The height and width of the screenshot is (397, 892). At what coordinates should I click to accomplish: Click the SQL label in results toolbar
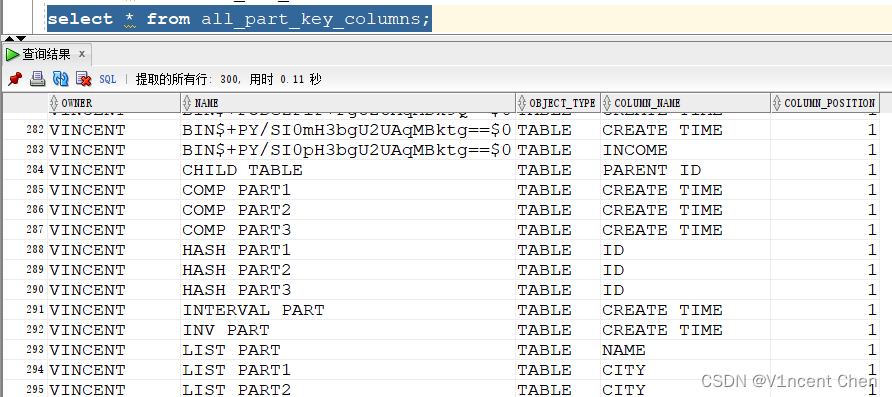tap(108, 80)
